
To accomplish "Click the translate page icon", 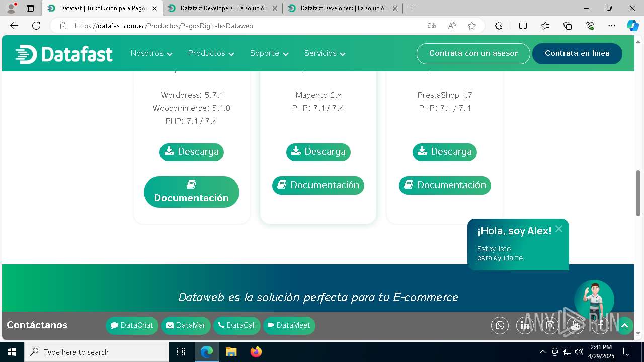I will coord(432,26).
